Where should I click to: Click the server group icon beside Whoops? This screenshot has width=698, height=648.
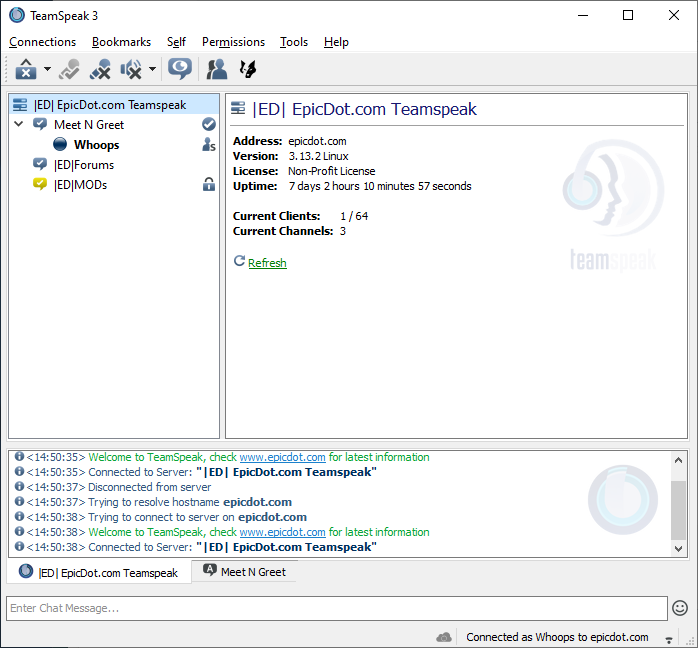(x=209, y=144)
